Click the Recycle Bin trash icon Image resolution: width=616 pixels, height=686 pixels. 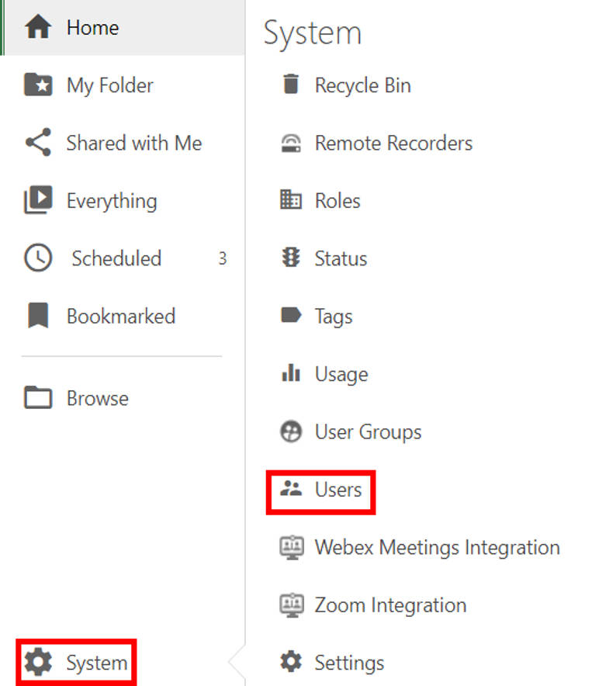click(x=291, y=85)
